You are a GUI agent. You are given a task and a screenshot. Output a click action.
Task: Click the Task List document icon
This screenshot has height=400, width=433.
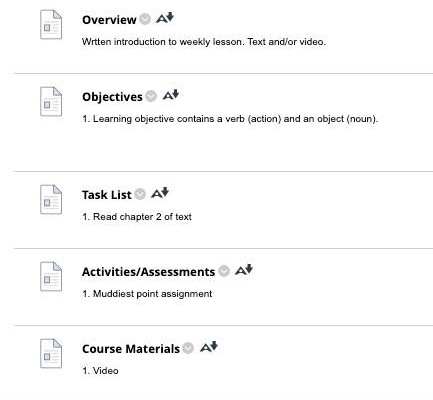51,199
